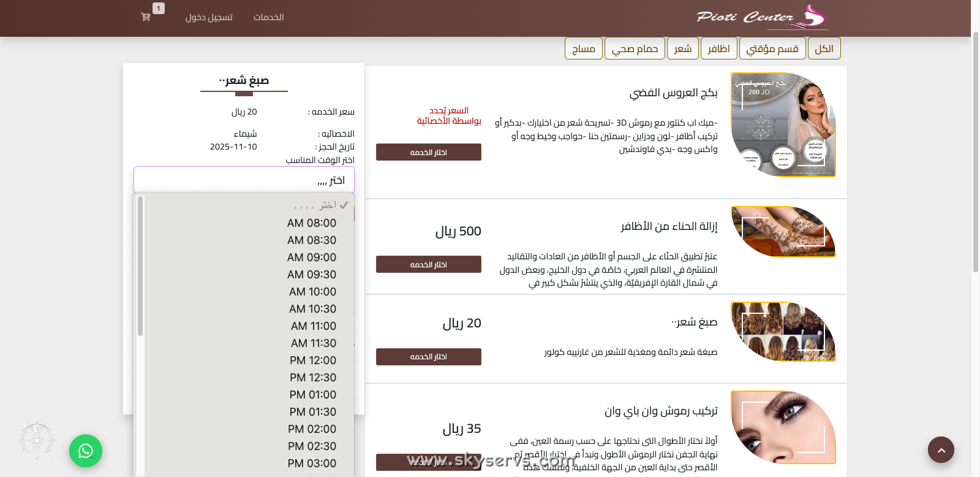Image resolution: width=980 pixels, height=477 pixels.
Task: Click the Pioti Center logo
Action: (762, 17)
